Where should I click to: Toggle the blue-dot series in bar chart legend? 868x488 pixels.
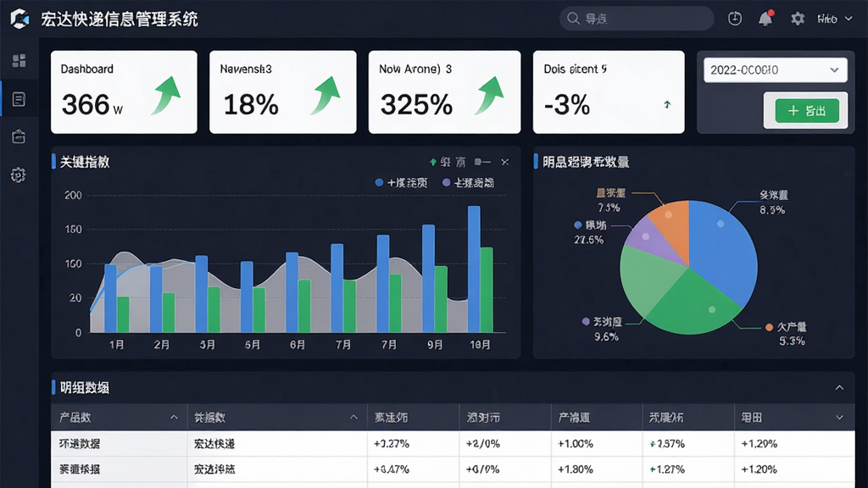pyautogui.click(x=401, y=183)
